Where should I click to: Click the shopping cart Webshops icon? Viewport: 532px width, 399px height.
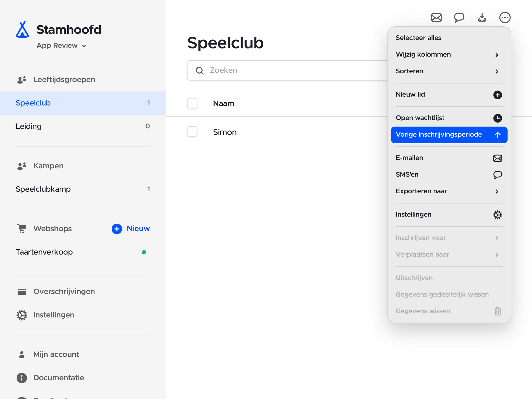[22, 229]
